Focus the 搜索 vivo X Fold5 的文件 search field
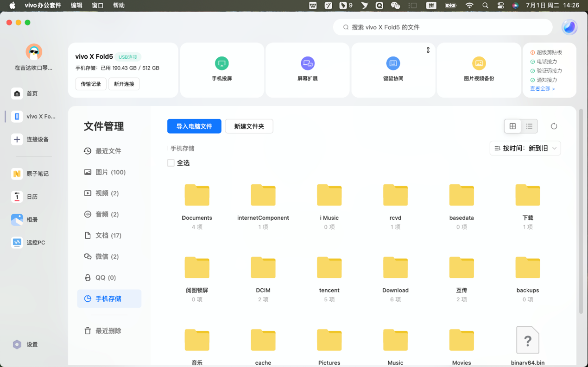This screenshot has width=588, height=367. [443, 27]
